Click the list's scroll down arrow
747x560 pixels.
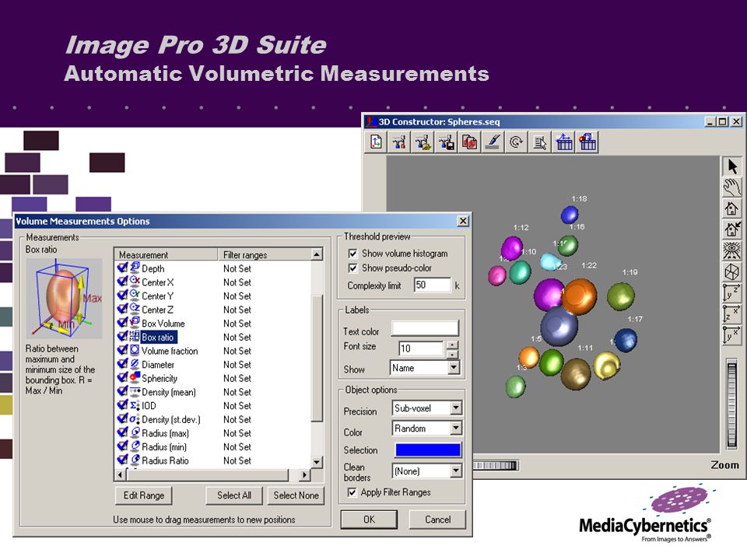(317, 462)
